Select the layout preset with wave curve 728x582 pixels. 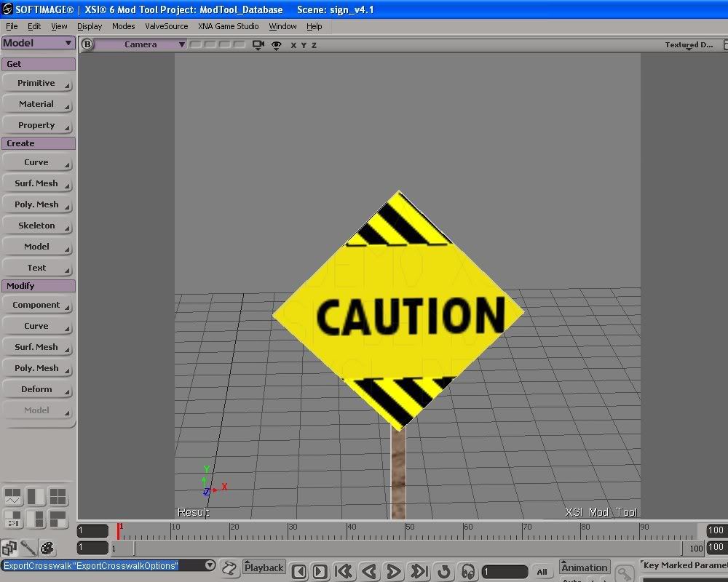(13, 496)
